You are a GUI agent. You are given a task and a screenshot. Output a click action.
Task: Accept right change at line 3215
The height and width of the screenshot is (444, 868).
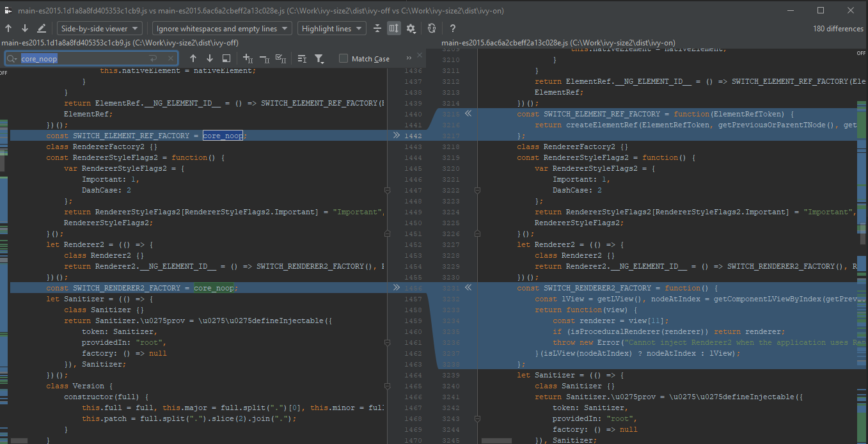pos(468,114)
